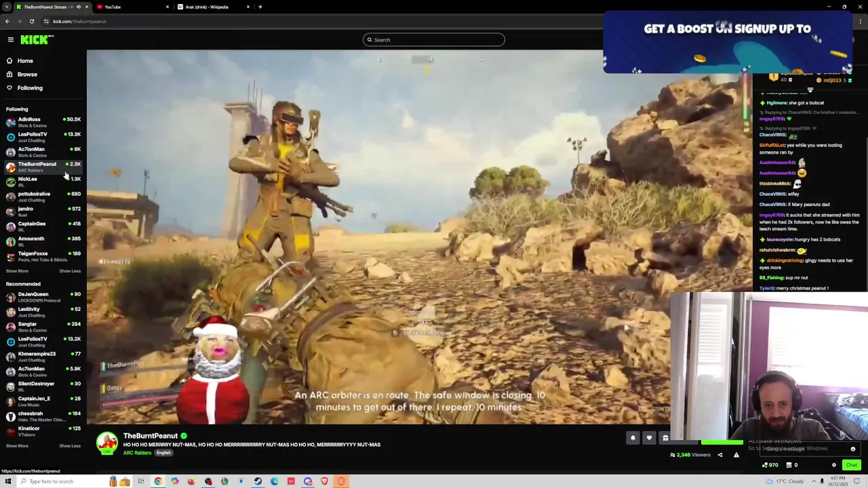Open site information icon in address bar

coord(46,21)
